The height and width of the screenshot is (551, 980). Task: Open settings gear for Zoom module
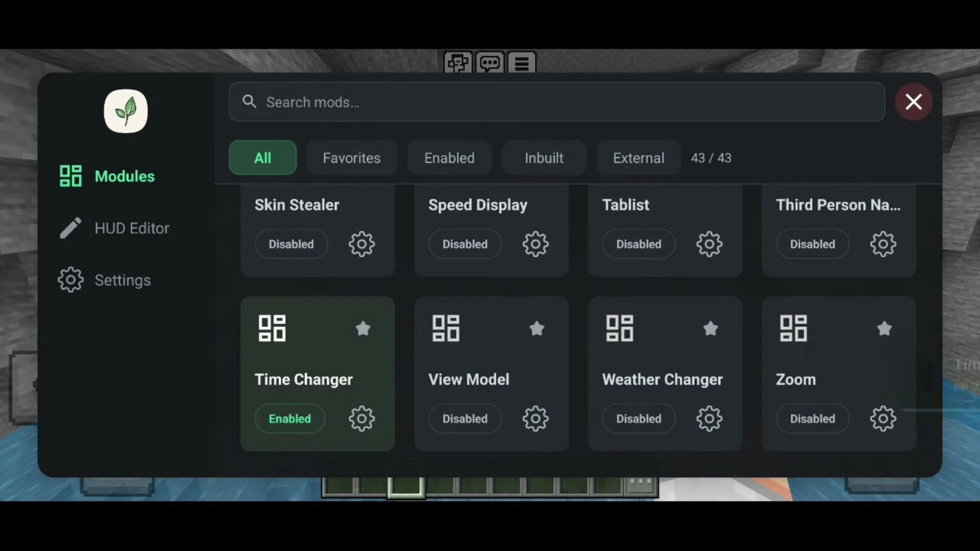883,419
